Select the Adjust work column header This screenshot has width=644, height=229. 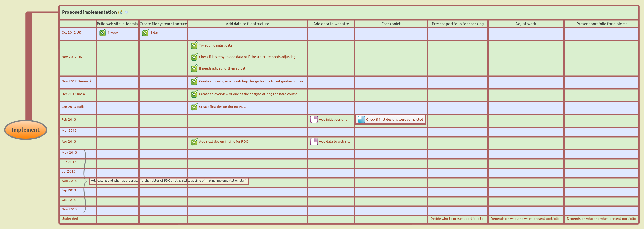click(525, 24)
